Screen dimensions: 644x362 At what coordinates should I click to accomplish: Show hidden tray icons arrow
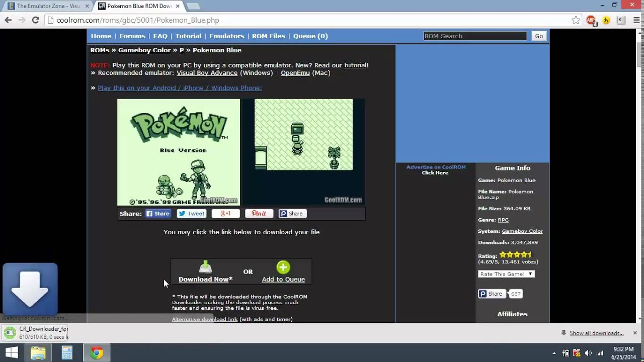(554, 353)
